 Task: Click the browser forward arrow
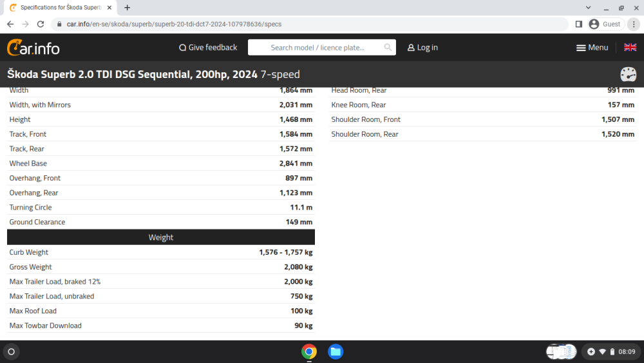[26, 25]
